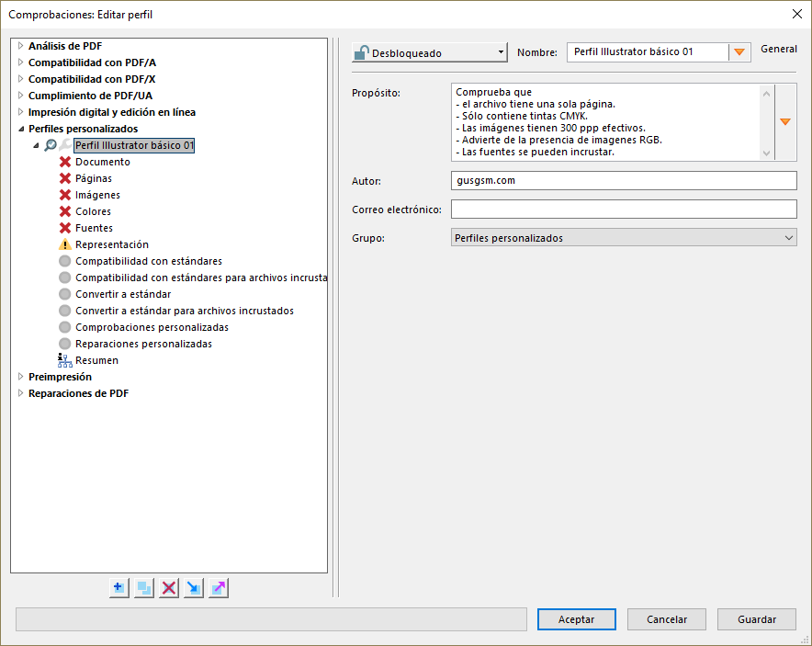812x646 pixels.
Task: Select the Documento tree item
Action: tap(103, 162)
